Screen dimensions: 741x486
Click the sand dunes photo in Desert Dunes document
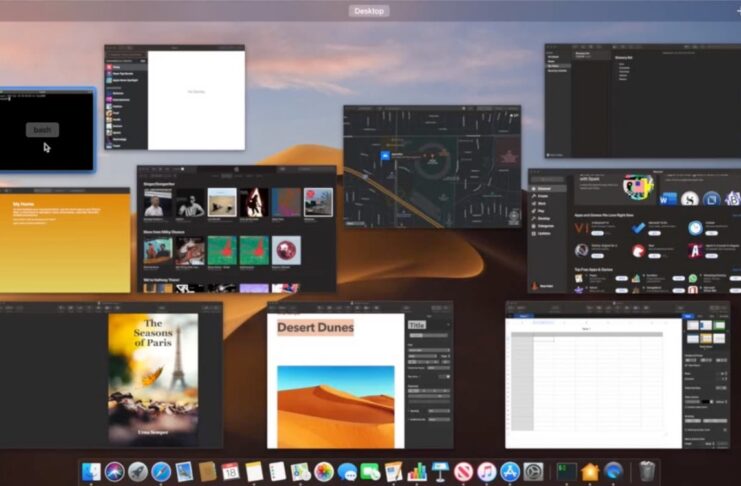(x=336, y=407)
